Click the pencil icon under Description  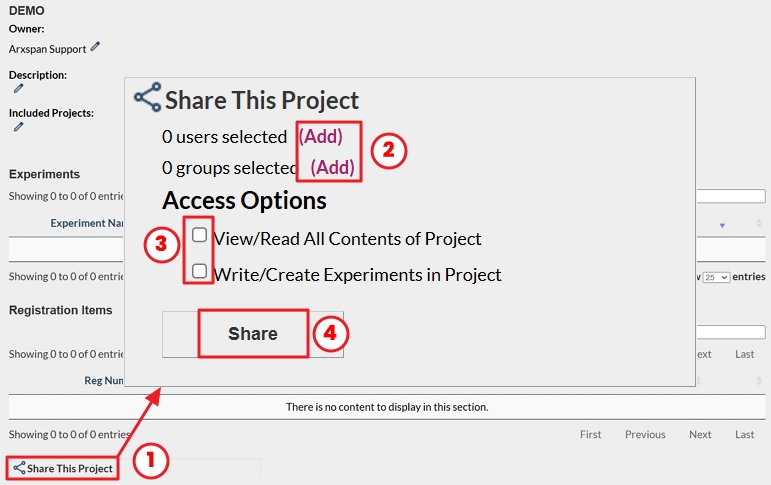pos(18,89)
